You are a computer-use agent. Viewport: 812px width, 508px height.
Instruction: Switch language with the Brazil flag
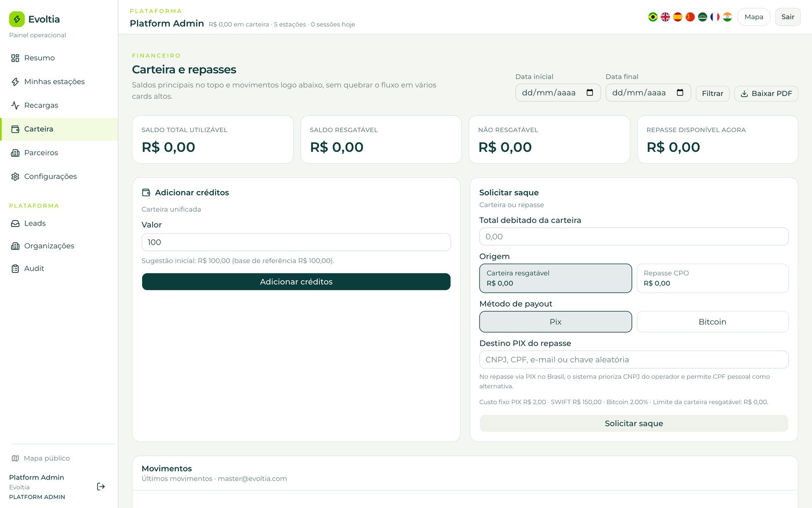(x=653, y=17)
